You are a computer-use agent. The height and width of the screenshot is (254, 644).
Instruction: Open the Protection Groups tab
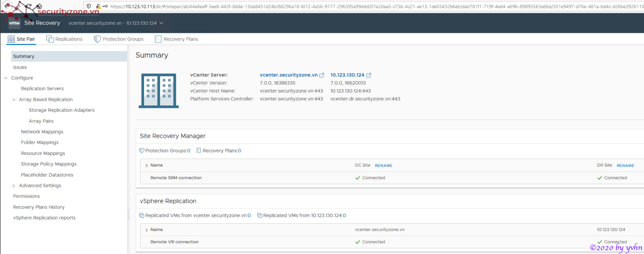point(118,39)
